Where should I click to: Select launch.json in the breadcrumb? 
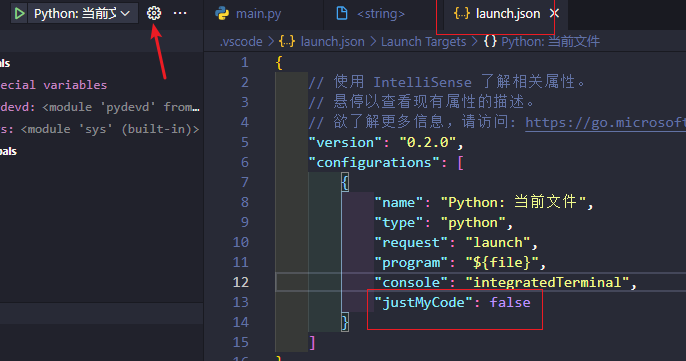coord(332,42)
